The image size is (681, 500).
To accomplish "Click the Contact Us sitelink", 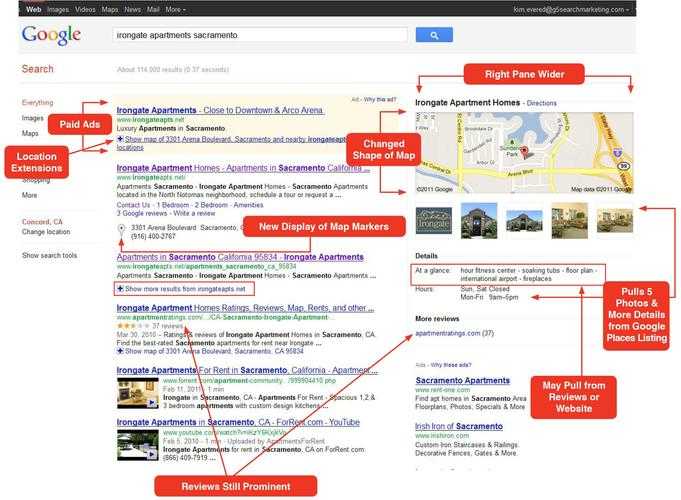I will [133, 205].
